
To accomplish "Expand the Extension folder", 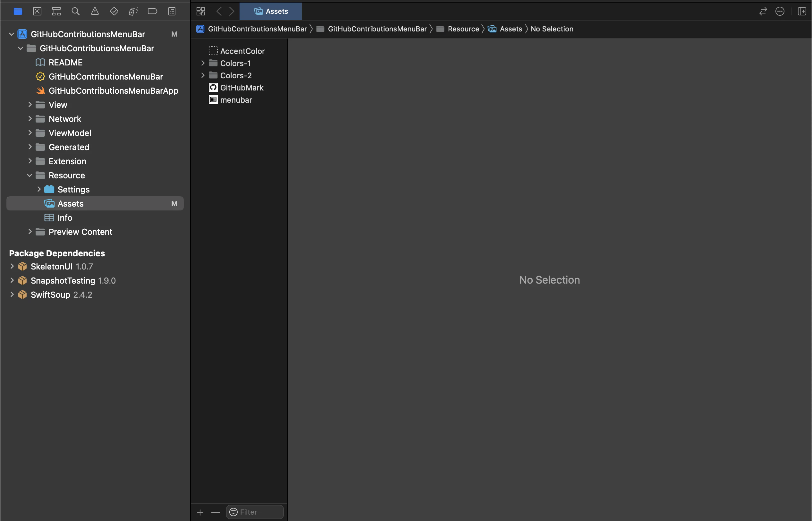I will pyautogui.click(x=30, y=161).
